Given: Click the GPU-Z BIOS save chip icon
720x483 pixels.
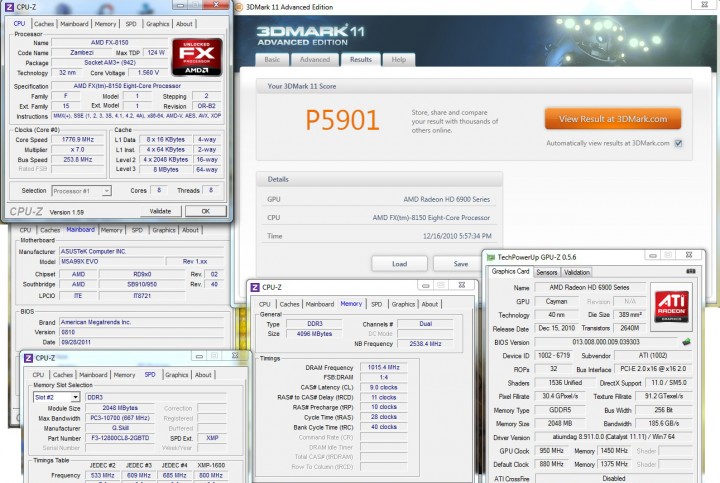Looking at the screenshot, I should 686,342.
